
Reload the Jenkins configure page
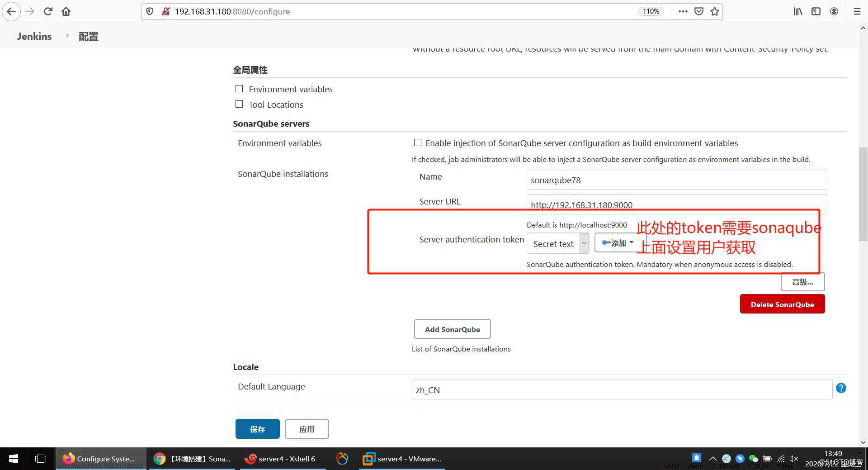point(48,11)
